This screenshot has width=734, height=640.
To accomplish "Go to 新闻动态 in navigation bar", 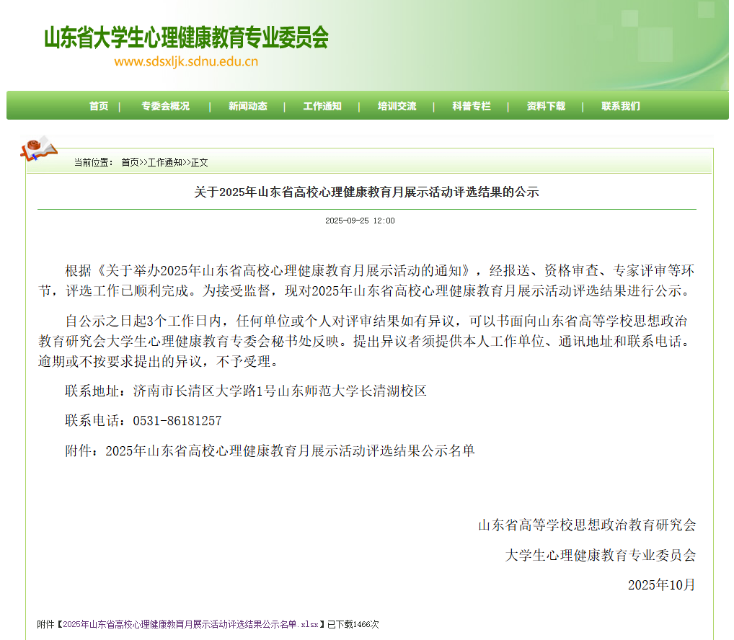I will pos(247,106).
